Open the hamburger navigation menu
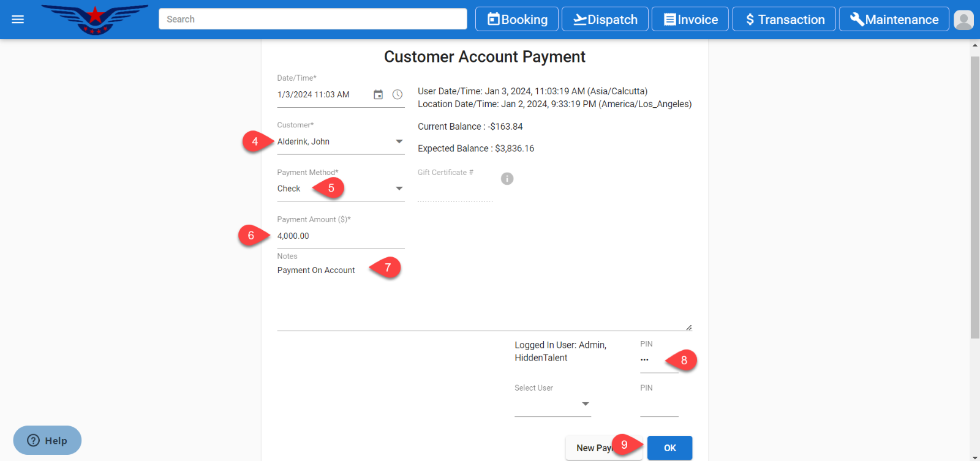Image resolution: width=980 pixels, height=461 pixels. 18,20
